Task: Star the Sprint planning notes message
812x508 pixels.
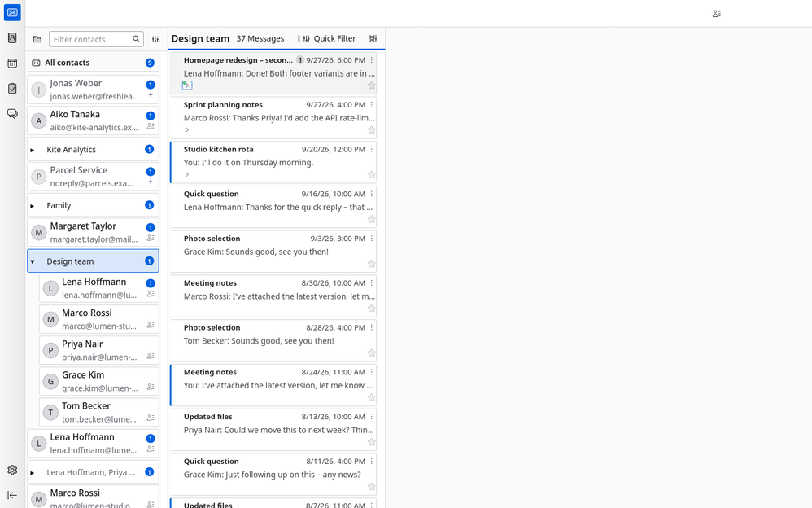Action: (x=371, y=130)
